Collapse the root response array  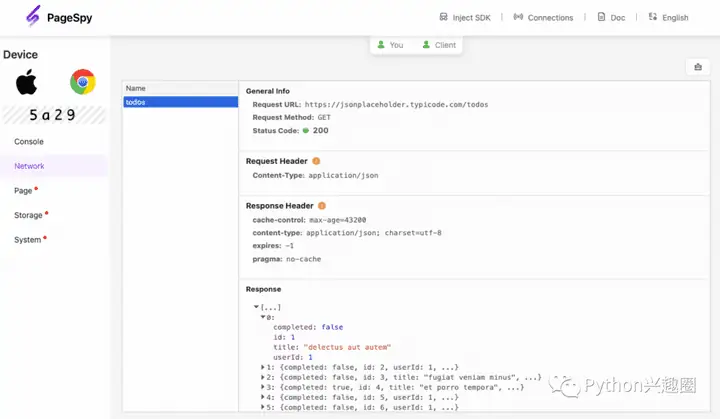click(257, 307)
